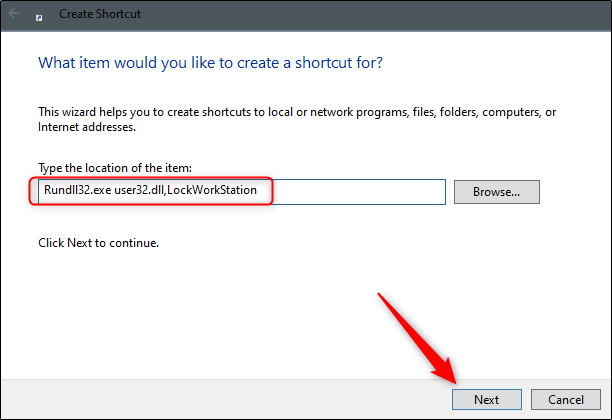Cancel the Create Shortcut wizard
The image size is (612, 420).
[566, 399]
